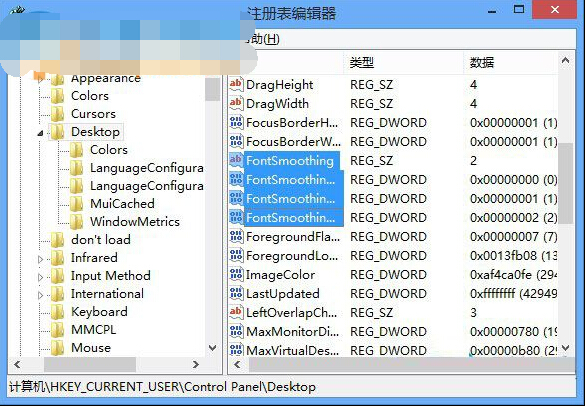Click the values pane vertical scrollbar thumb
Viewport: 585px width, 407px height.
[566, 183]
